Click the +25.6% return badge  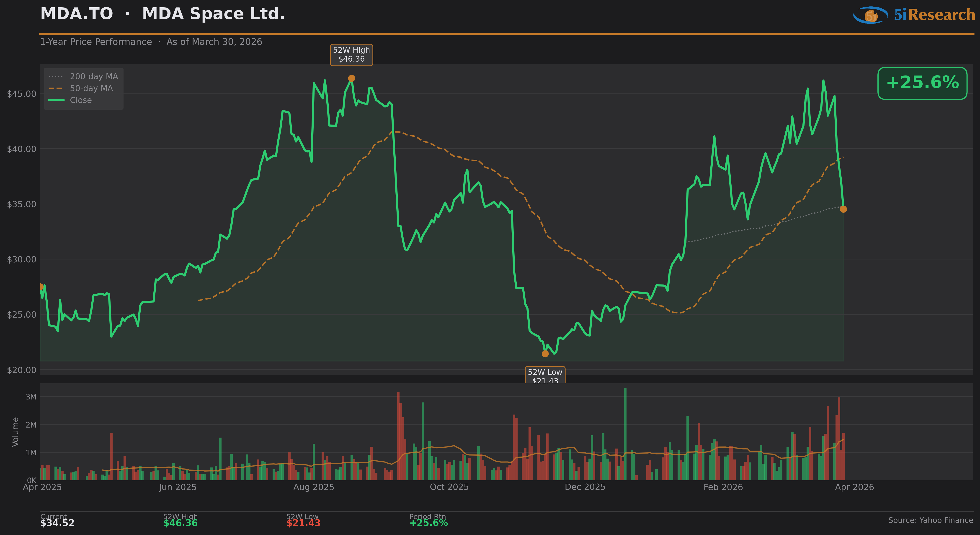coord(922,83)
